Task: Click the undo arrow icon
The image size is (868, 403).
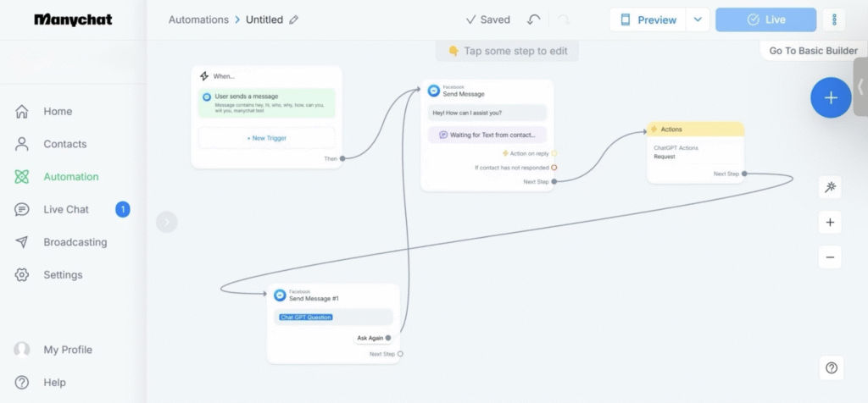Action: 533,19
